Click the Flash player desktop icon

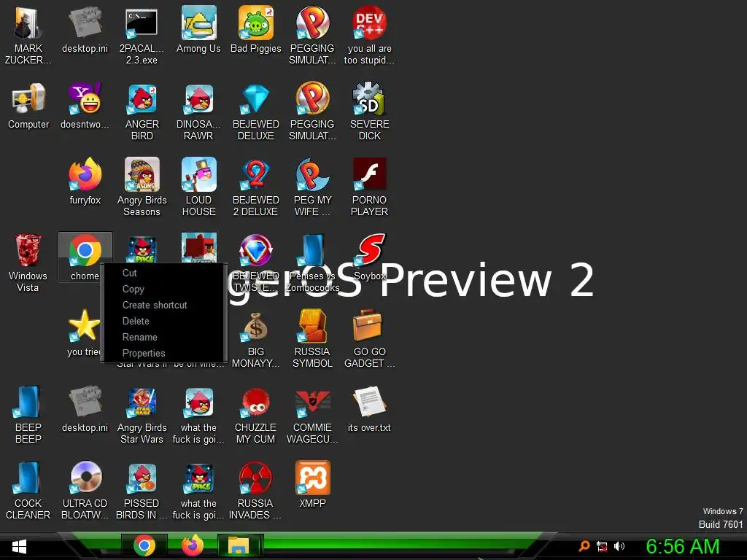click(x=369, y=187)
